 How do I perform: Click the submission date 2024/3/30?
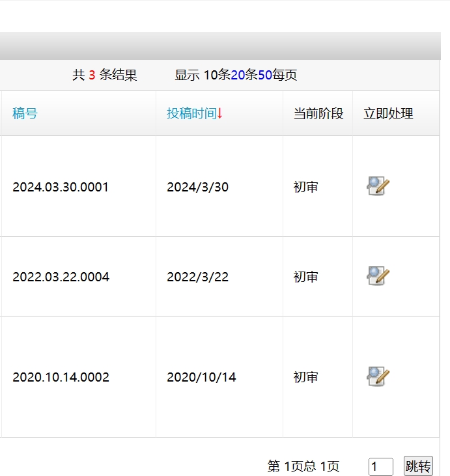coord(197,187)
